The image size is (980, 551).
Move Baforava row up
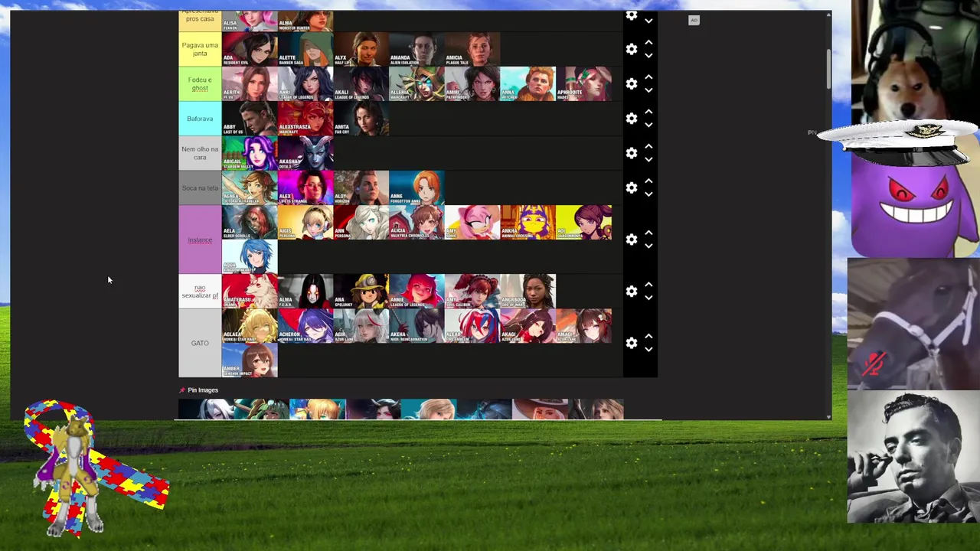[x=648, y=112]
